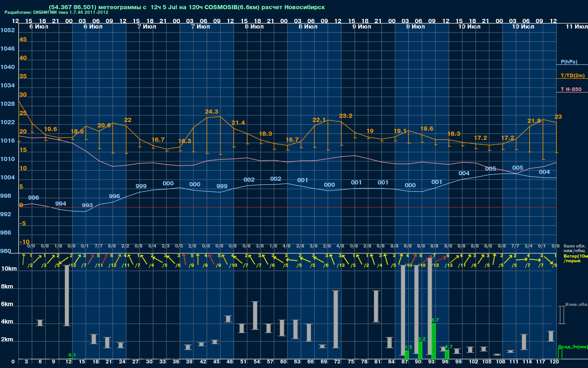Click the 10km altitude axis label
This screenshot has height=368, width=588.
[9, 269]
